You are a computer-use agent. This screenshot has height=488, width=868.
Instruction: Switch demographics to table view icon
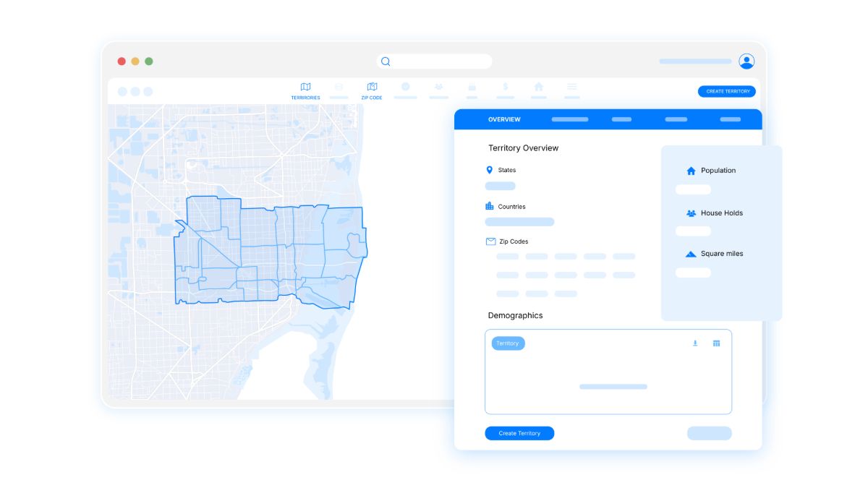coord(716,343)
